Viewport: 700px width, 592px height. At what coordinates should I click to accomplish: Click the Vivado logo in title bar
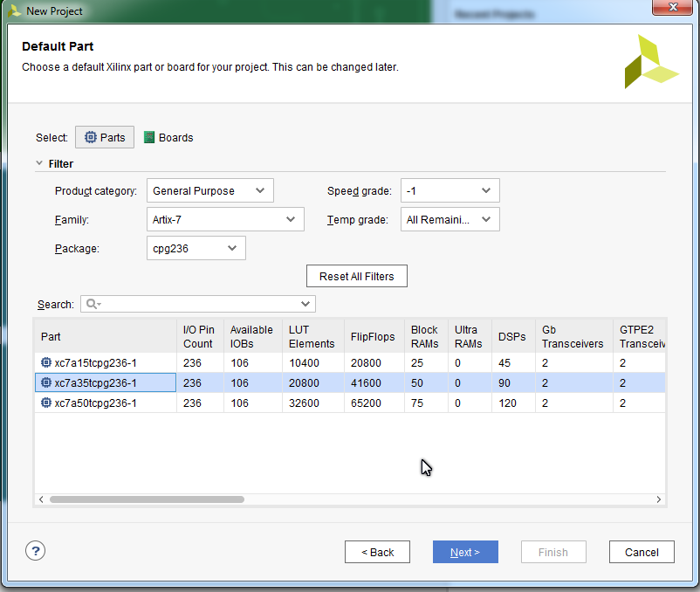click(x=14, y=10)
